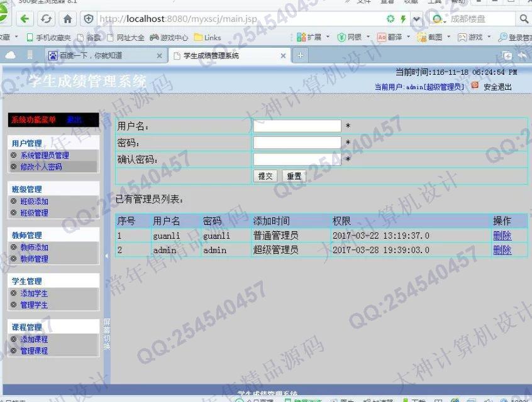532x402 pixels.
Task: Open the 网址大全 bookmark
Action: (126, 38)
